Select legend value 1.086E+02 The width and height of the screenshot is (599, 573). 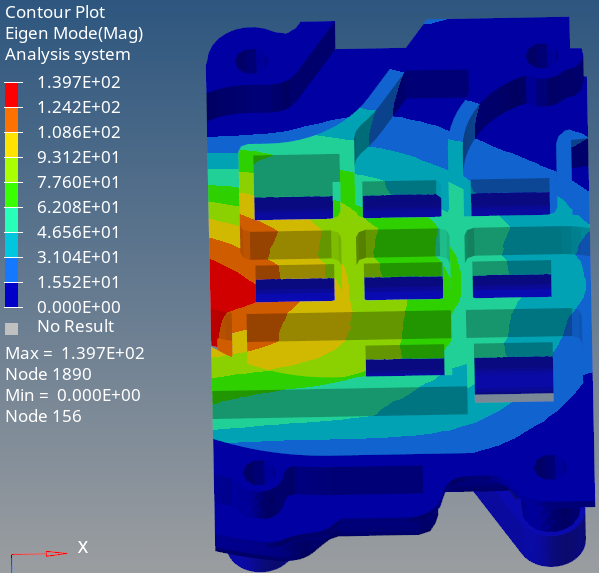click(x=79, y=132)
